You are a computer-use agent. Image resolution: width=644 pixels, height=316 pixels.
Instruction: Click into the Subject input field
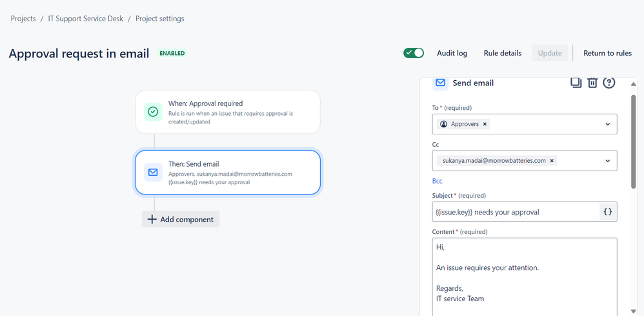[516, 212]
